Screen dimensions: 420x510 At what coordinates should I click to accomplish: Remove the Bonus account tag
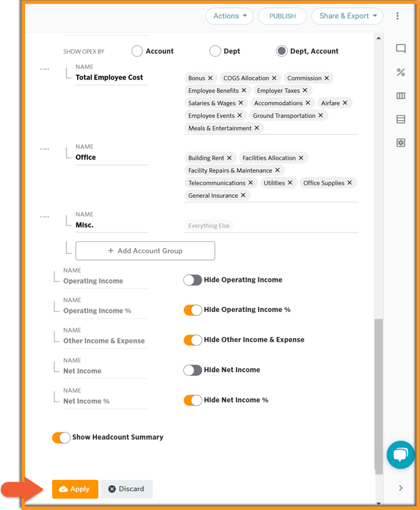coord(210,78)
